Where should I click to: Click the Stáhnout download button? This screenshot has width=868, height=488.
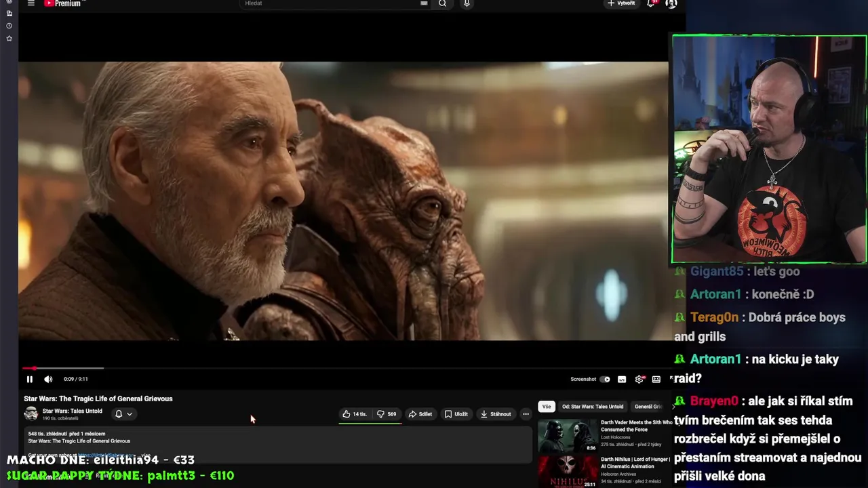coord(496,414)
